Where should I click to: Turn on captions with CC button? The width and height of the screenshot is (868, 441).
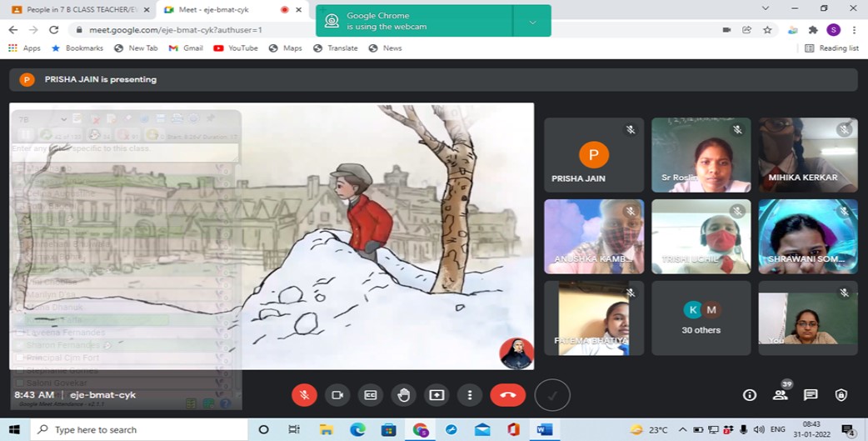pos(371,395)
